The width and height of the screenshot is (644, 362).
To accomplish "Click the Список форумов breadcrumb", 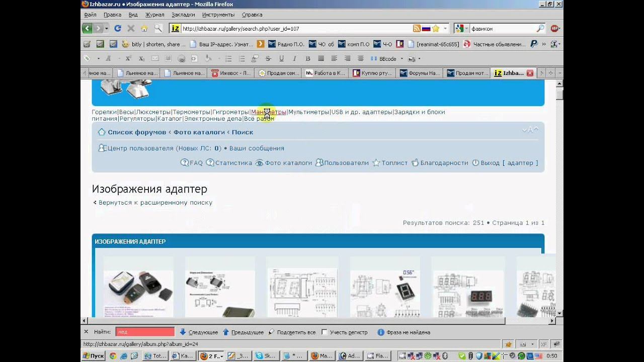I will tap(137, 132).
